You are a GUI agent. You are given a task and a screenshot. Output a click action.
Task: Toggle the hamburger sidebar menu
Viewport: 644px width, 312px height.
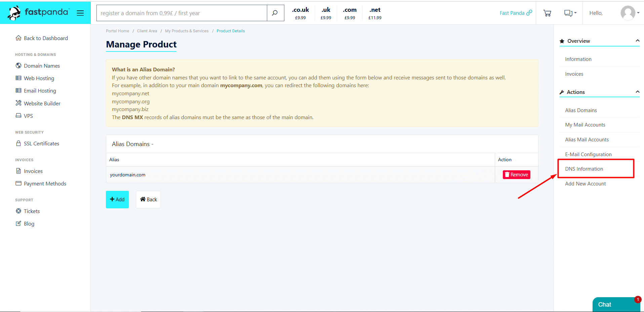(x=80, y=13)
